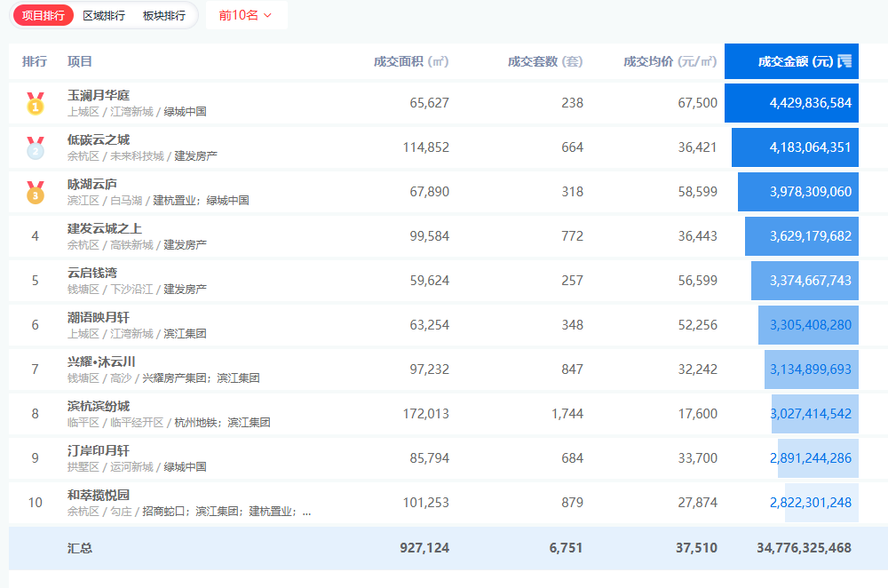Click area value 65,627
Image resolution: width=888 pixels, height=588 pixels.
pyautogui.click(x=429, y=103)
